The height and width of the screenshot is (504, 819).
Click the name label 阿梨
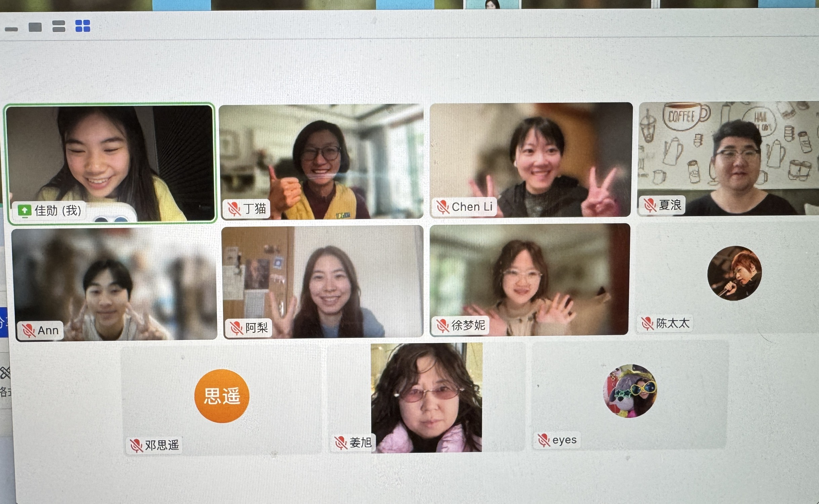click(x=256, y=327)
